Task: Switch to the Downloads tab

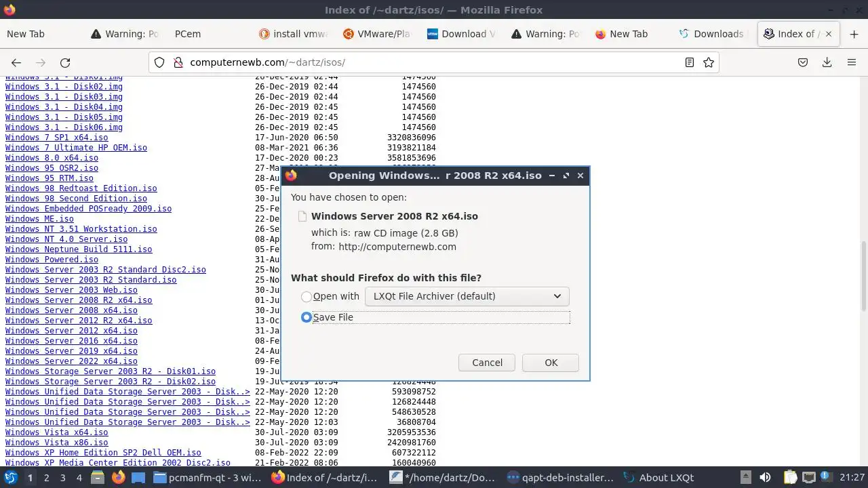Action: (x=712, y=34)
